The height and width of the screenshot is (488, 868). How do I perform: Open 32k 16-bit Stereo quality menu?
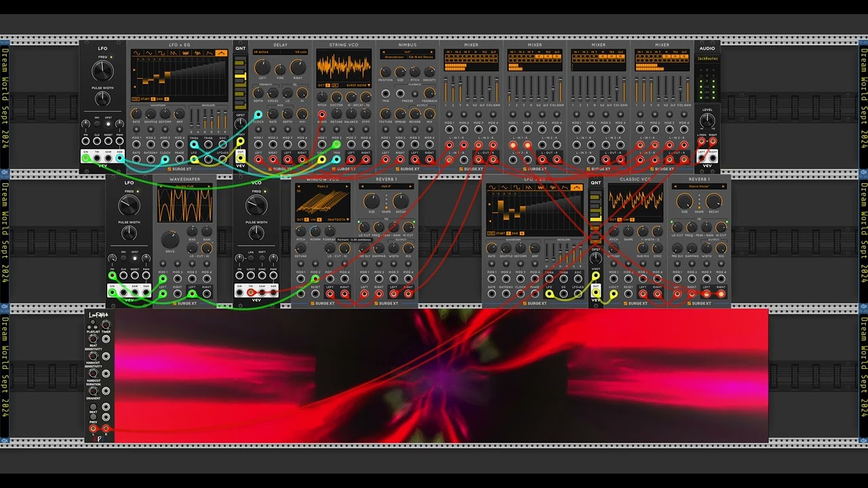click(x=420, y=58)
